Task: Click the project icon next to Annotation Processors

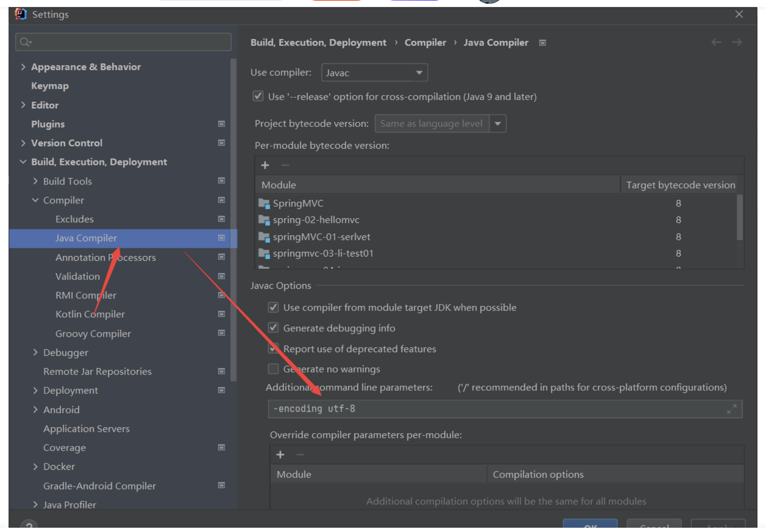Action: [x=221, y=257]
